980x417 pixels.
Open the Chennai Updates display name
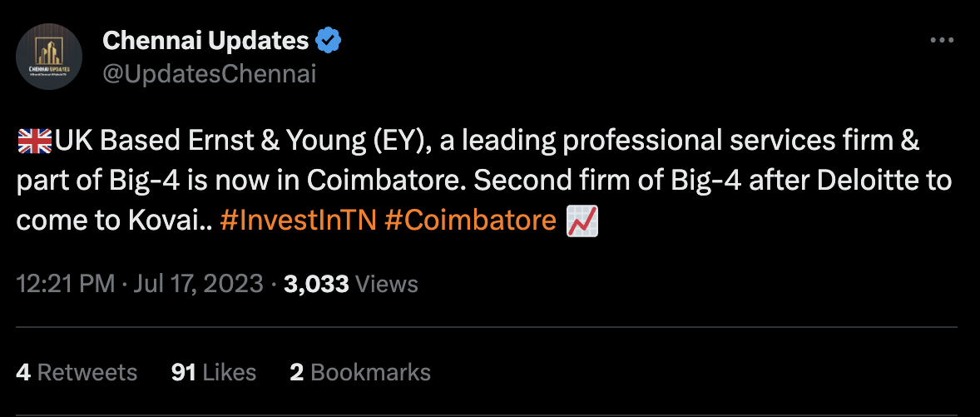[x=205, y=42]
